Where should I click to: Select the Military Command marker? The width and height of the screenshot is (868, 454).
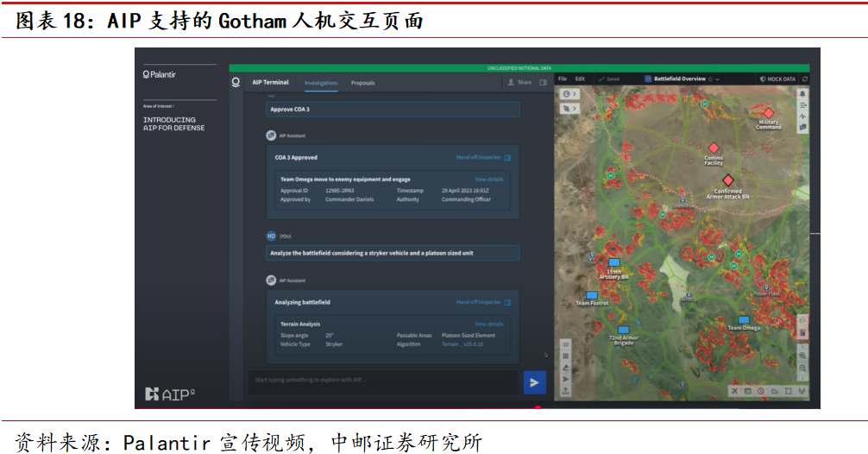coord(769,113)
